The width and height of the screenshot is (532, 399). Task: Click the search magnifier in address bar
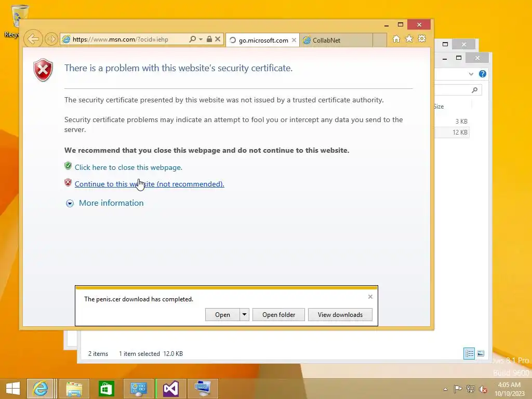[x=192, y=39]
